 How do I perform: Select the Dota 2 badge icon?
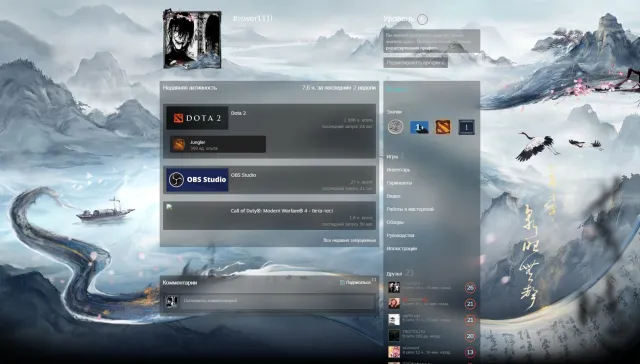(443, 127)
